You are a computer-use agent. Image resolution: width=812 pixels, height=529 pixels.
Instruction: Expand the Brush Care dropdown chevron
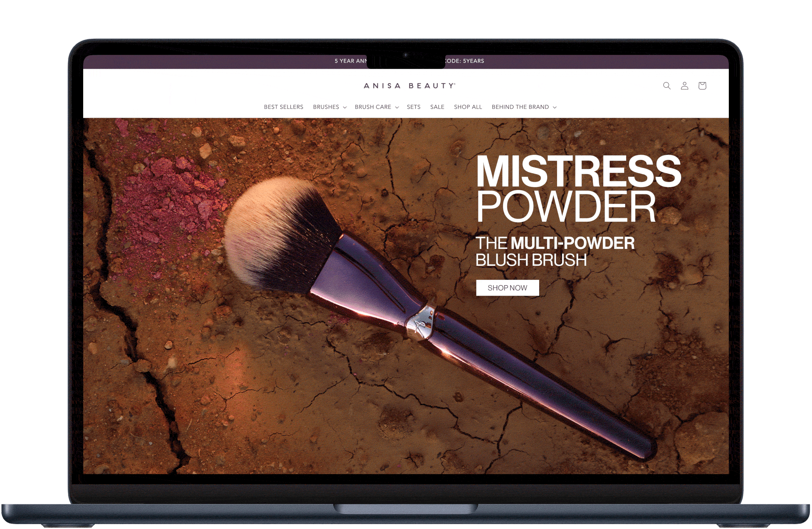(x=397, y=107)
